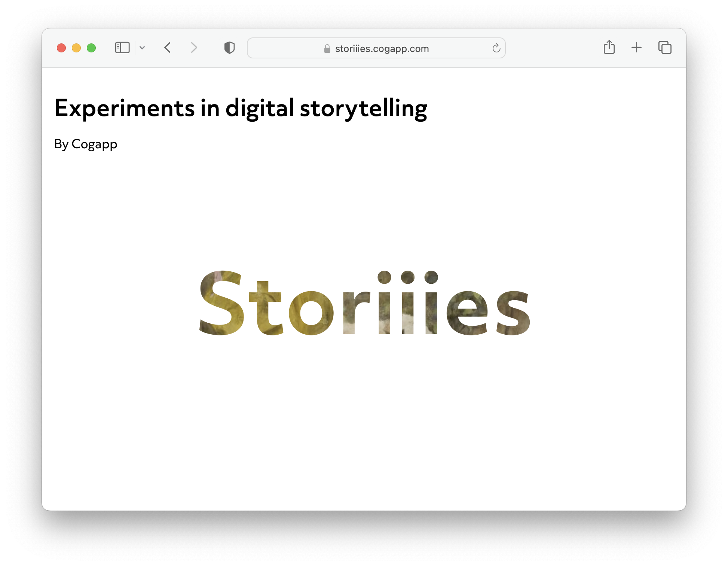Click the final letter s in Storiies
The width and height of the screenshot is (728, 566).
[x=513, y=313]
